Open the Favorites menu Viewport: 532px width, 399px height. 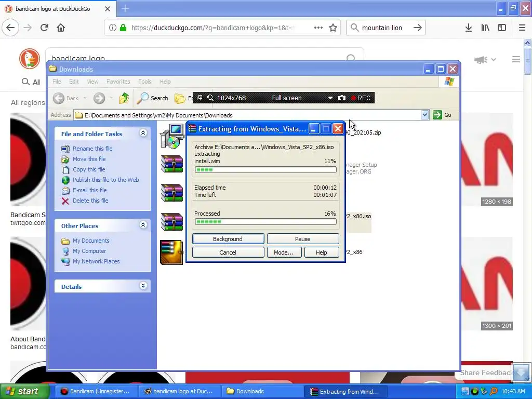click(118, 82)
